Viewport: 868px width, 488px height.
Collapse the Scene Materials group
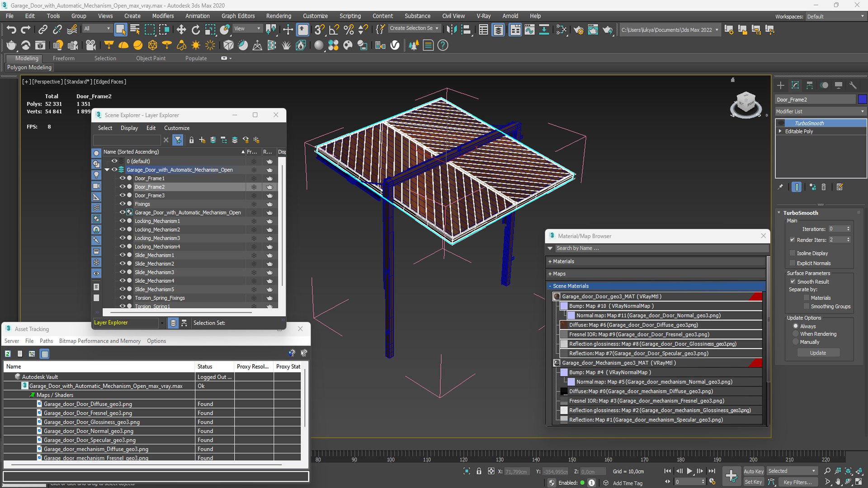click(550, 286)
